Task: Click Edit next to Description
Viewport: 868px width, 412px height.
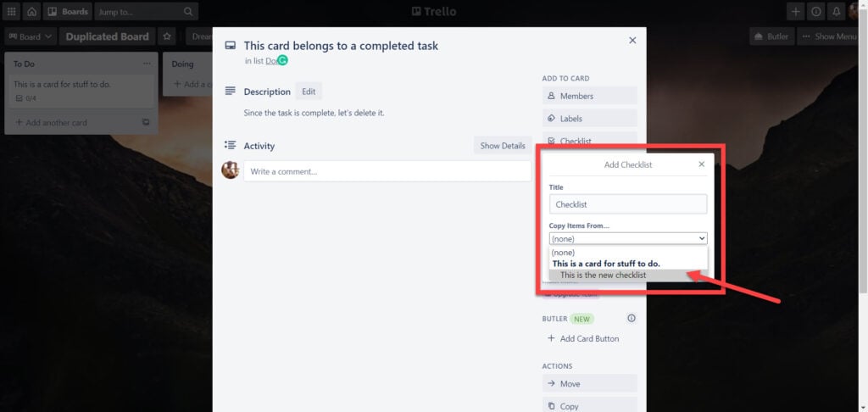Action: (309, 92)
